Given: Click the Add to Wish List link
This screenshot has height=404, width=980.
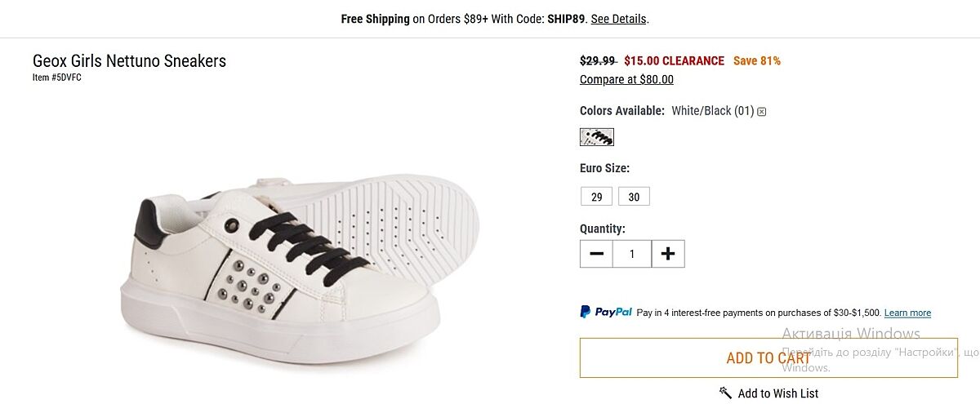Looking at the screenshot, I should pos(777,393).
